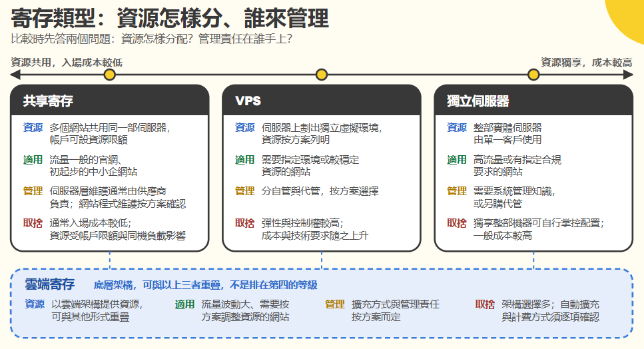
Task: Click the "取捨" label in 獨立伺服器 card
Action: click(457, 223)
